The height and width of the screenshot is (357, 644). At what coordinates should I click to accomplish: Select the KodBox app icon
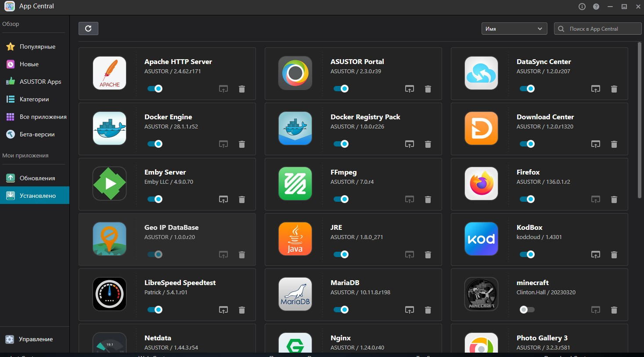click(x=482, y=239)
